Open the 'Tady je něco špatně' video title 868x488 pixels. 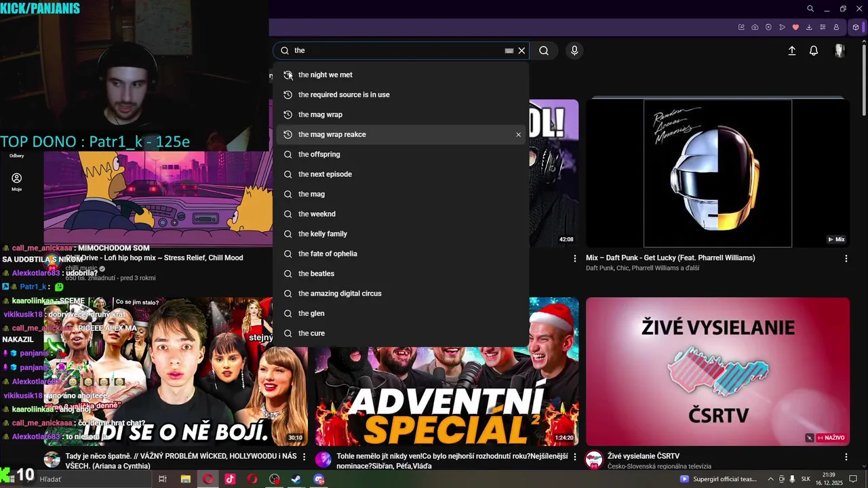pos(180,461)
